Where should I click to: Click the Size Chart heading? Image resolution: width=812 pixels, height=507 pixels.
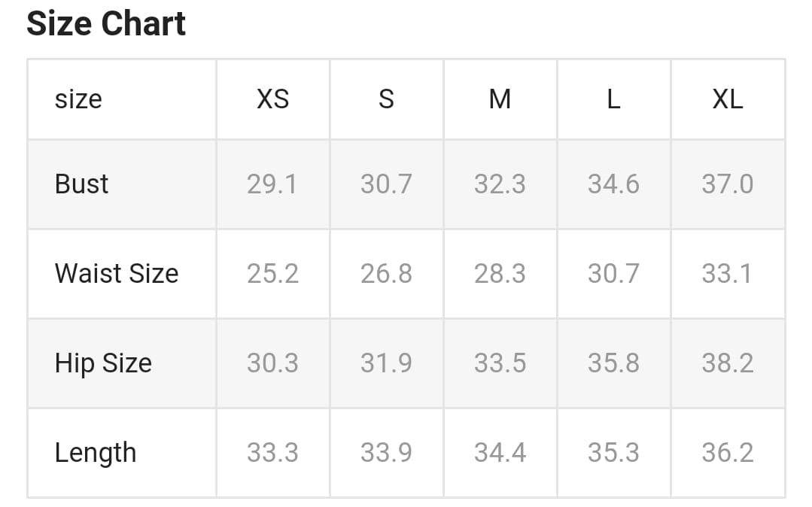(106, 23)
